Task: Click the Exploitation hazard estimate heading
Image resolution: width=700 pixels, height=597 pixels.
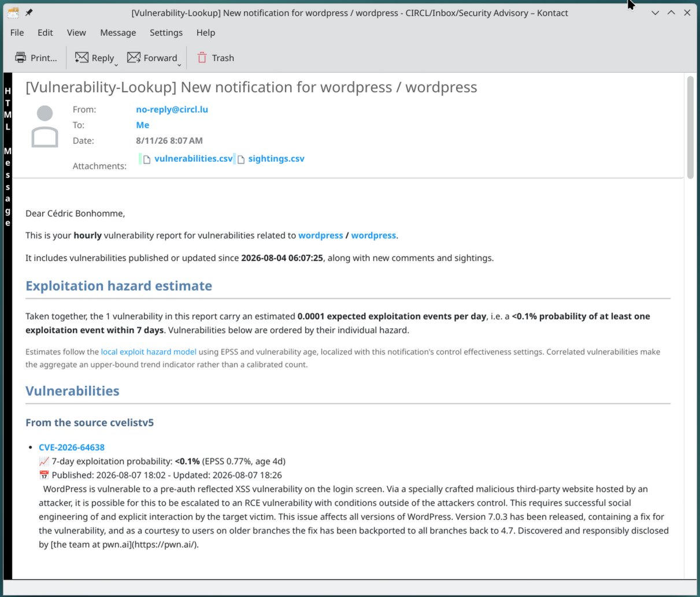Action: click(118, 285)
